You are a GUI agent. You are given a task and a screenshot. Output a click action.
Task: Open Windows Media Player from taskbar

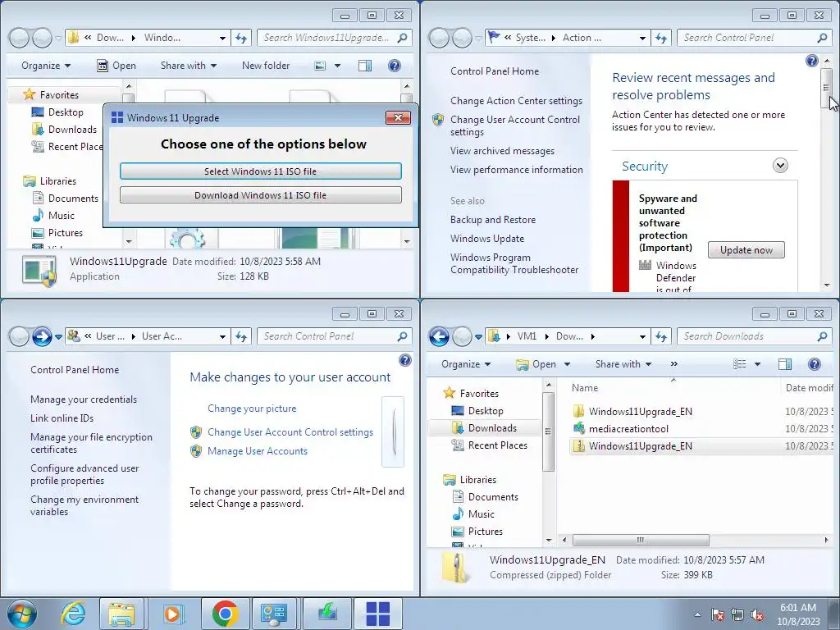point(172,614)
